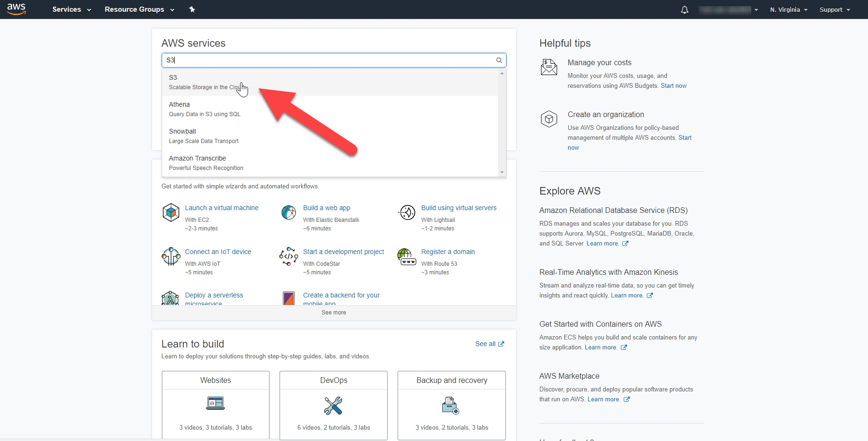Click the AWS services search field

334,60
